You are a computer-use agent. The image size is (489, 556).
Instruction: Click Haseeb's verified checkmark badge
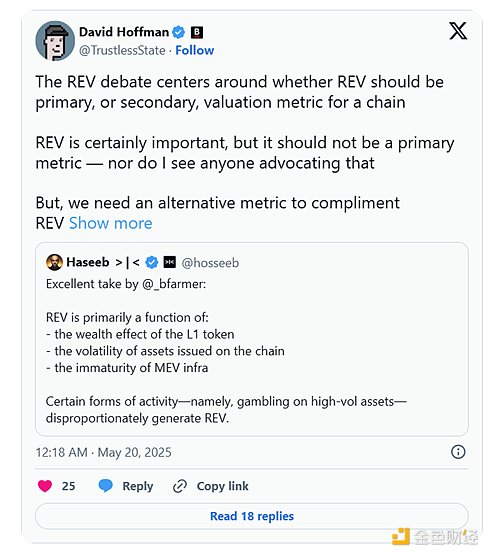152,262
